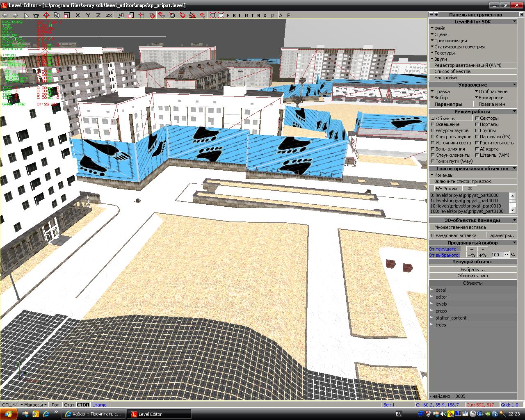Activate the add object watering-can tool
Viewport: 525px width, 420px height.
pos(36,15)
